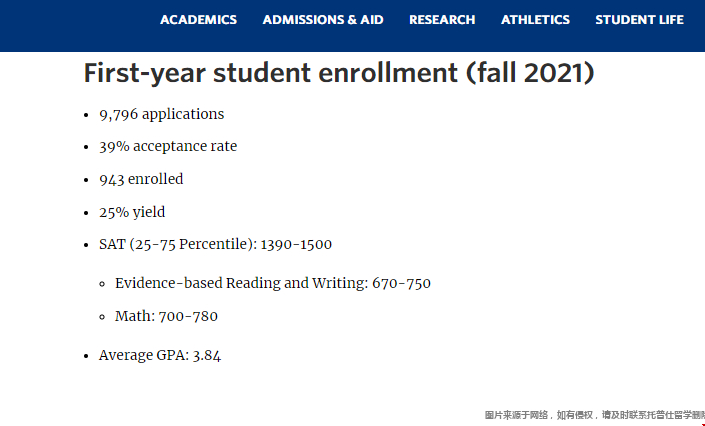Click the 25% yield list item
Image resolution: width=705 pixels, height=426 pixels.
click(132, 212)
